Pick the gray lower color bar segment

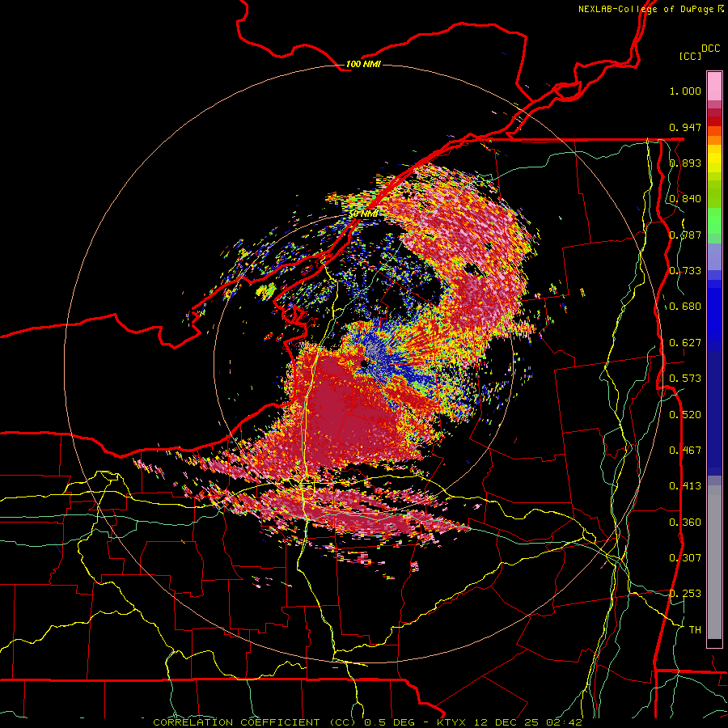click(714, 562)
